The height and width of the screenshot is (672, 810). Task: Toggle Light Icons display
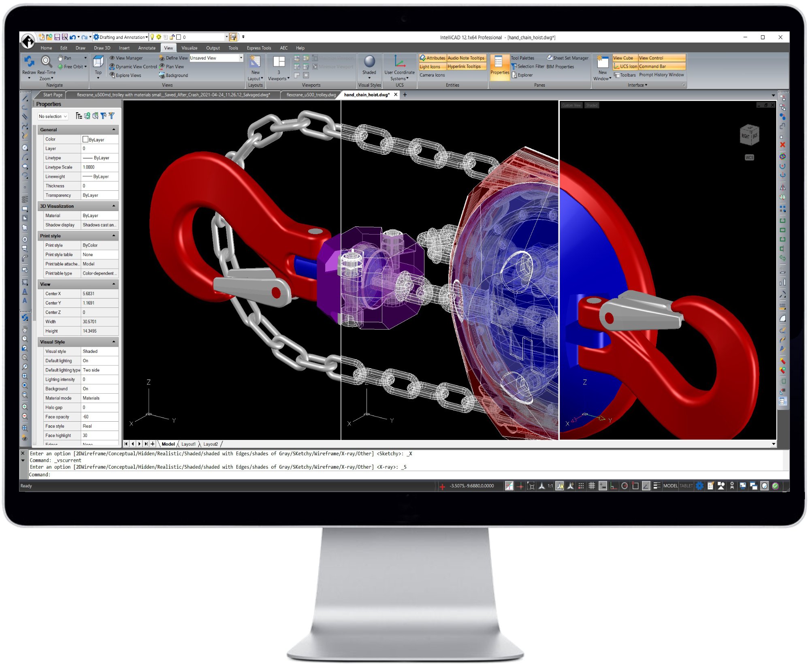(x=431, y=66)
